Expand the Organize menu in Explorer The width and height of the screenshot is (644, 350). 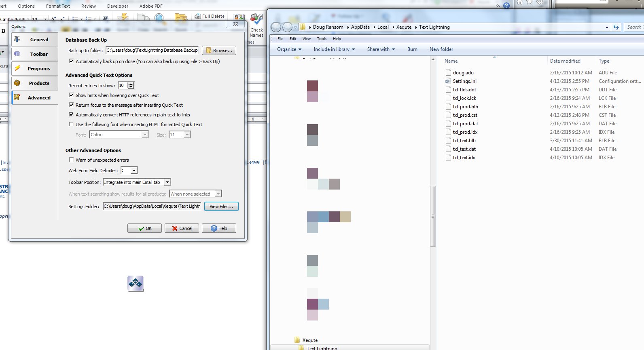[x=289, y=49]
